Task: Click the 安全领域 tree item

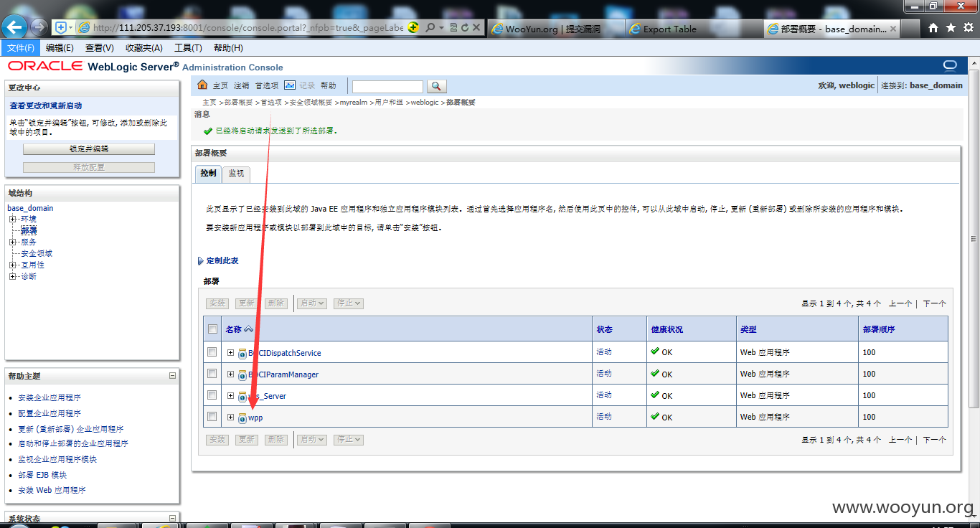Action: click(x=36, y=253)
